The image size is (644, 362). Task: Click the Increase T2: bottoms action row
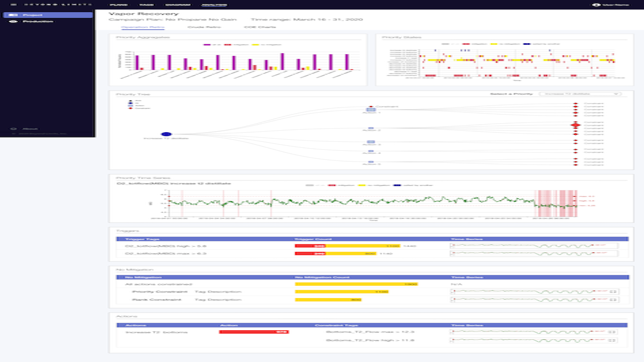tap(373, 332)
